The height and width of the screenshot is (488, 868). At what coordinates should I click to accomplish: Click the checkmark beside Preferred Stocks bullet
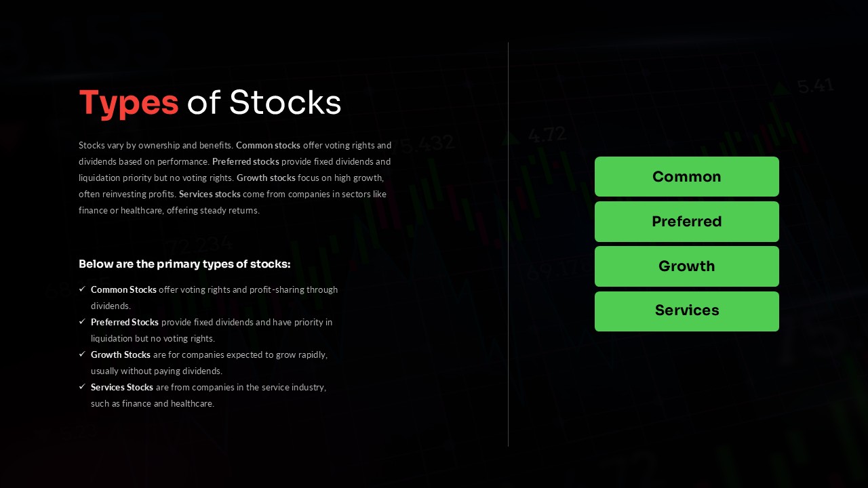pyautogui.click(x=82, y=322)
